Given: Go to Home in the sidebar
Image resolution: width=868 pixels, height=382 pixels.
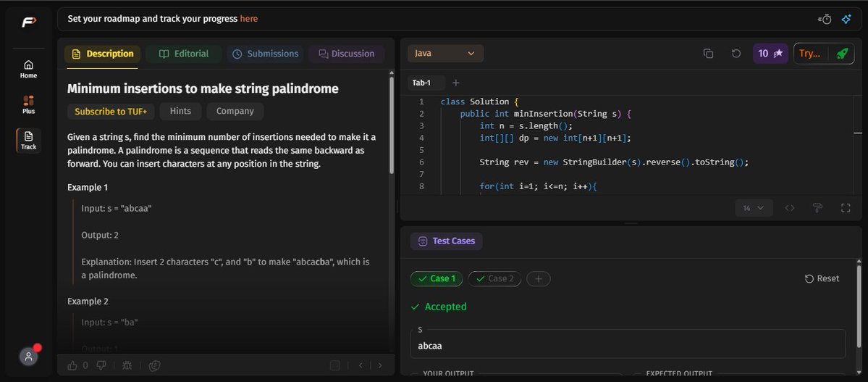Looking at the screenshot, I should [x=29, y=70].
